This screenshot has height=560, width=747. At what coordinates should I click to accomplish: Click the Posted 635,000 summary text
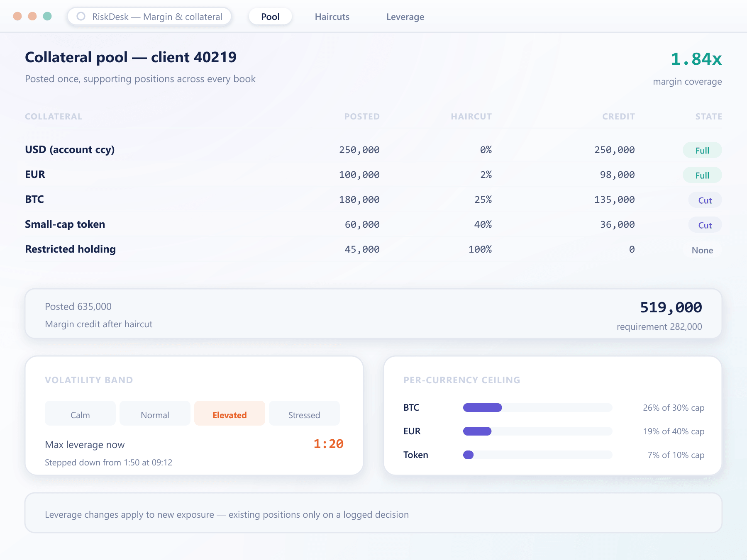click(x=78, y=307)
